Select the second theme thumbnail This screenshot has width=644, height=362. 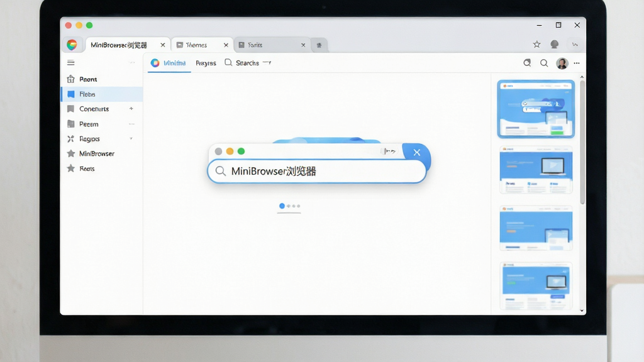536,170
